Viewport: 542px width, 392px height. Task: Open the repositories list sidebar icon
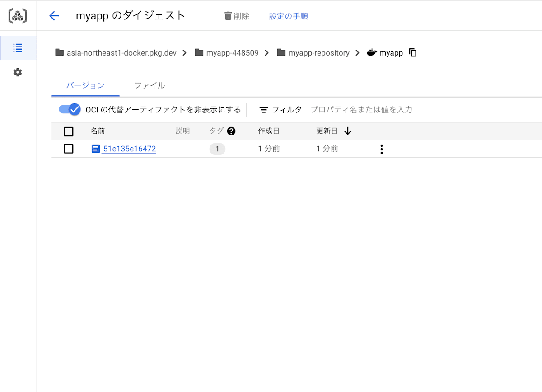tap(18, 48)
